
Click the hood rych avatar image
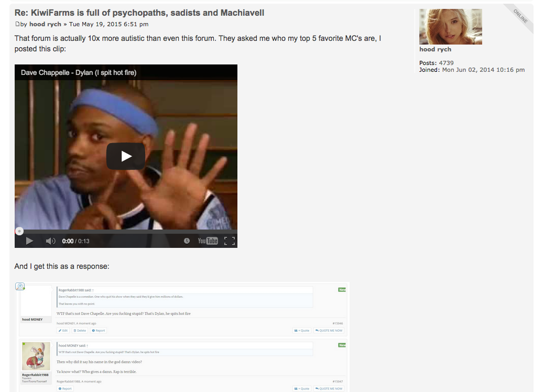450,27
